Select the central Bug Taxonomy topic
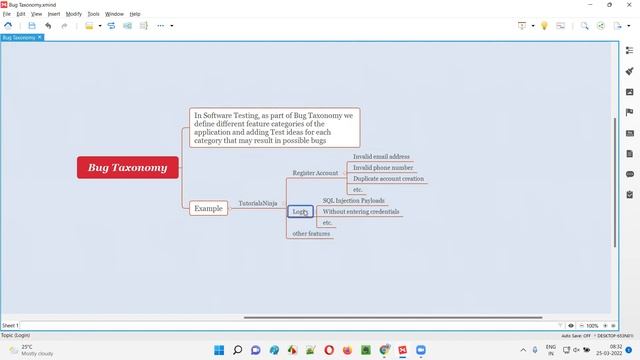The width and height of the screenshot is (640, 360). click(x=128, y=167)
